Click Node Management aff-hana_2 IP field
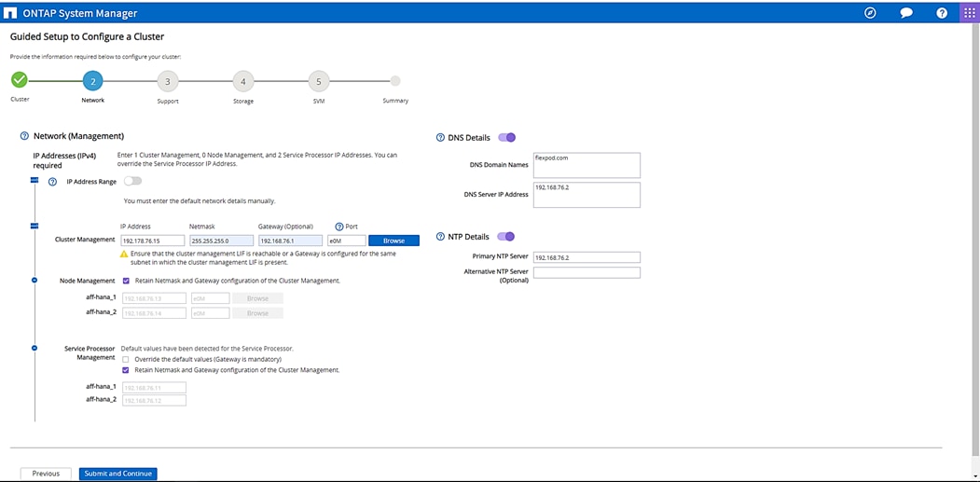 (155, 313)
